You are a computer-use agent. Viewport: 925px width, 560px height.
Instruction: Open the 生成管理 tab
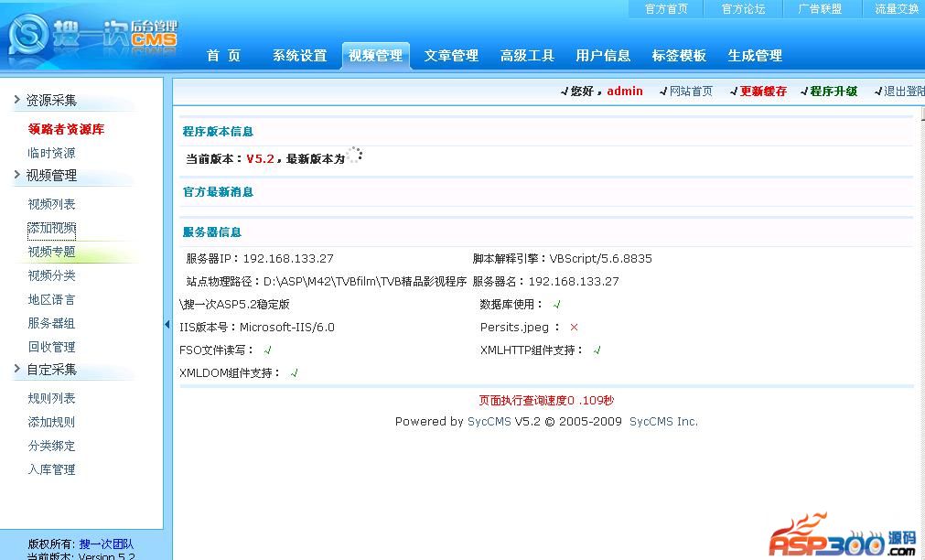coord(755,56)
